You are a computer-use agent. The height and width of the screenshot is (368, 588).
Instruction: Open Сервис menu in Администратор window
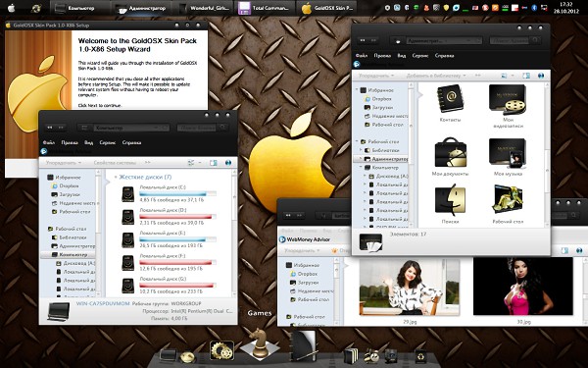420,56
